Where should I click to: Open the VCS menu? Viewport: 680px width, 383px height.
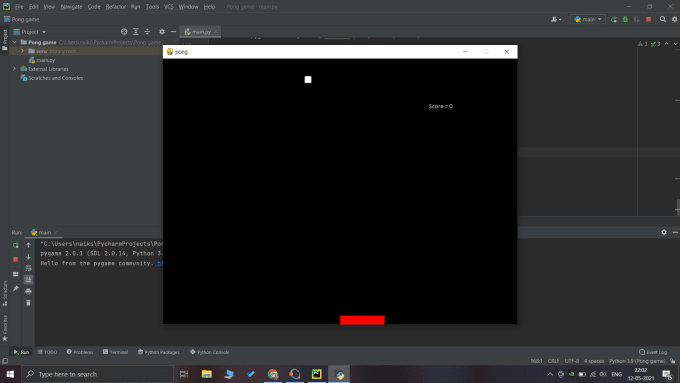(x=168, y=7)
